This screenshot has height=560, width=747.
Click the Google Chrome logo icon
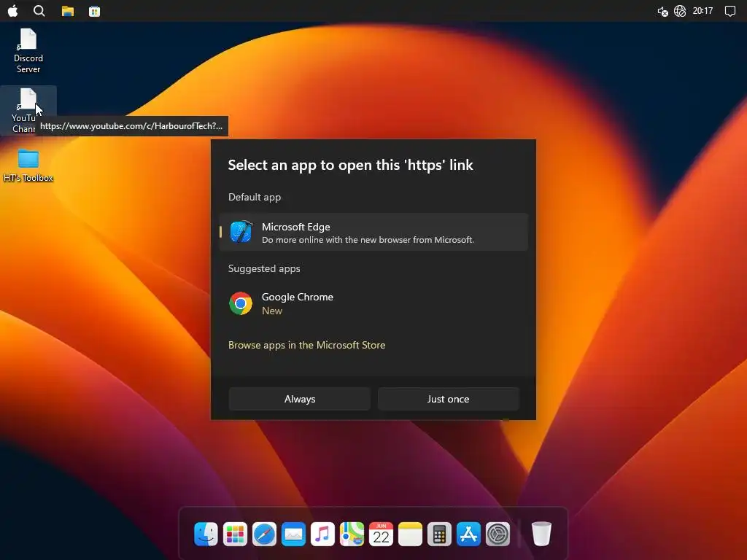pos(241,303)
